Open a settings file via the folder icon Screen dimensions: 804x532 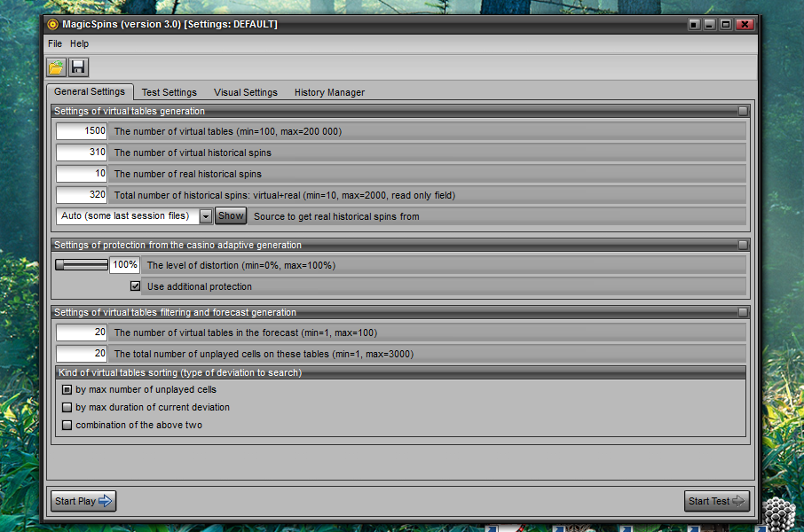pyautogui.click(x=56, y=67)
